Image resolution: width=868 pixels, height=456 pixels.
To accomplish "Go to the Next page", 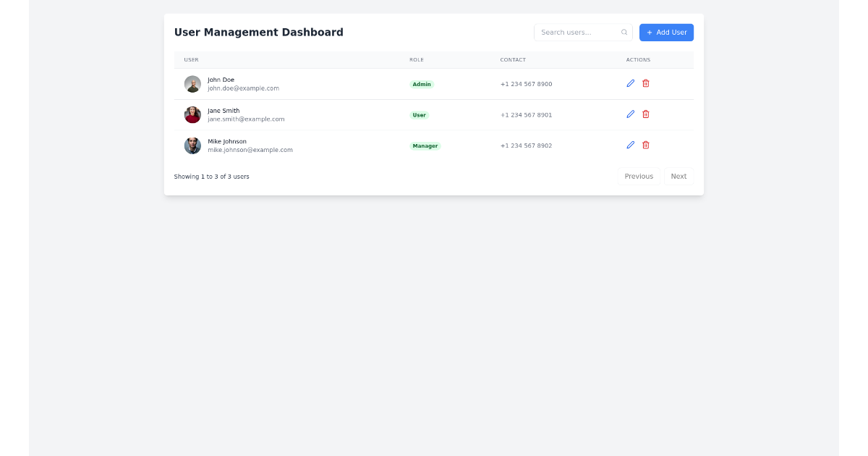I will (x=678, y=177).
